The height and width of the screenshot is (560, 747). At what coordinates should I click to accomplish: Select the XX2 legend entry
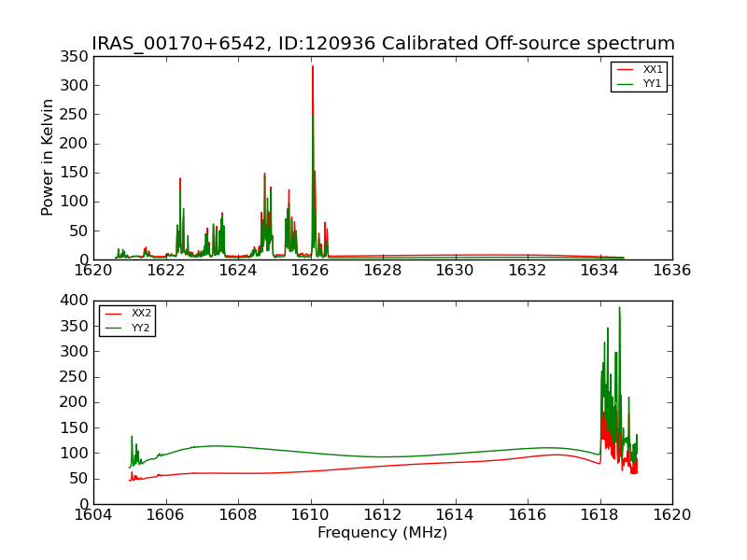(127, 313)
